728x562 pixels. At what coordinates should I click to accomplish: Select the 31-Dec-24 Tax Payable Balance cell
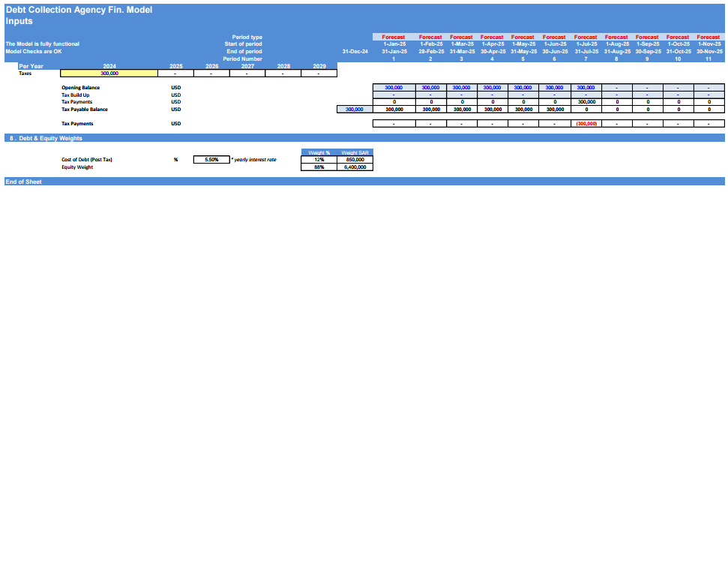355,109
